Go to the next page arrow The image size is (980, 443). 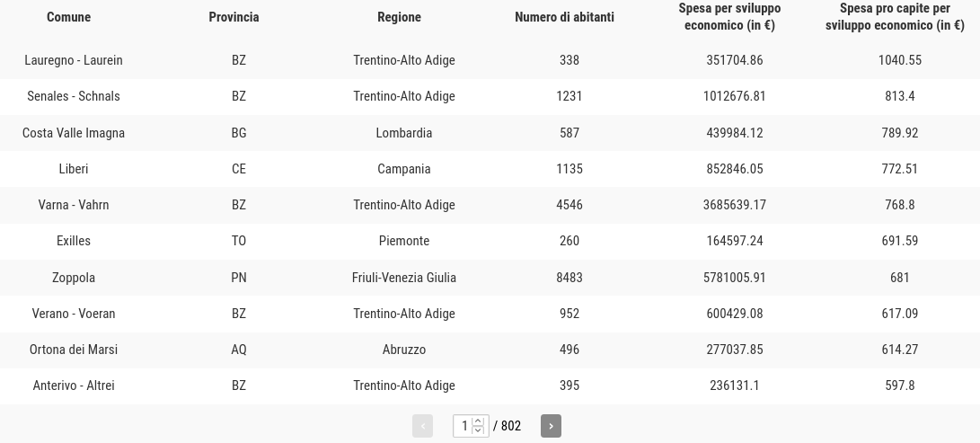[x=551, y=426]
